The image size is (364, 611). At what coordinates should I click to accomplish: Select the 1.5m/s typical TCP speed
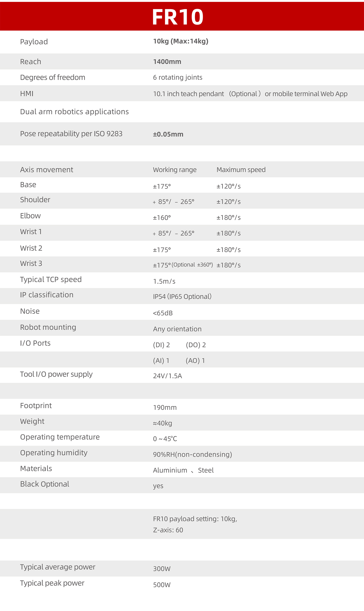point(164,281)
